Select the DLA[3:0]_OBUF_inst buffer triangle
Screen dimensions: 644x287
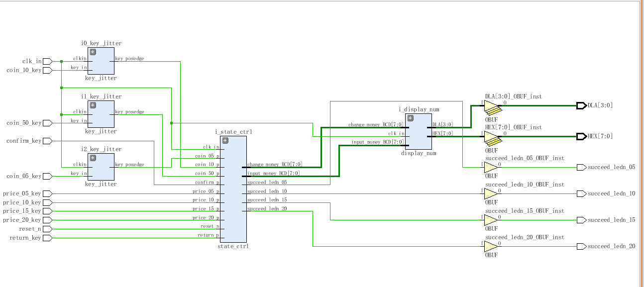(491, 106)
